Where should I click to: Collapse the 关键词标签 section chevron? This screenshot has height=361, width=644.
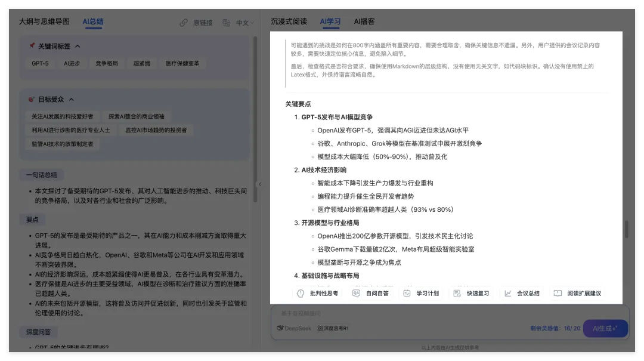coord(78,47)
